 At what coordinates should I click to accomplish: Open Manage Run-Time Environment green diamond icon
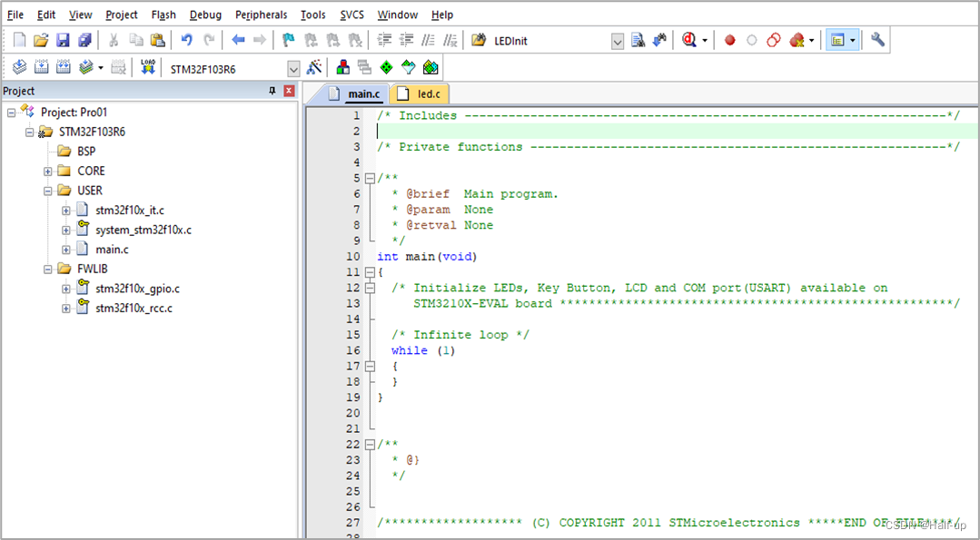coord(387,67)
